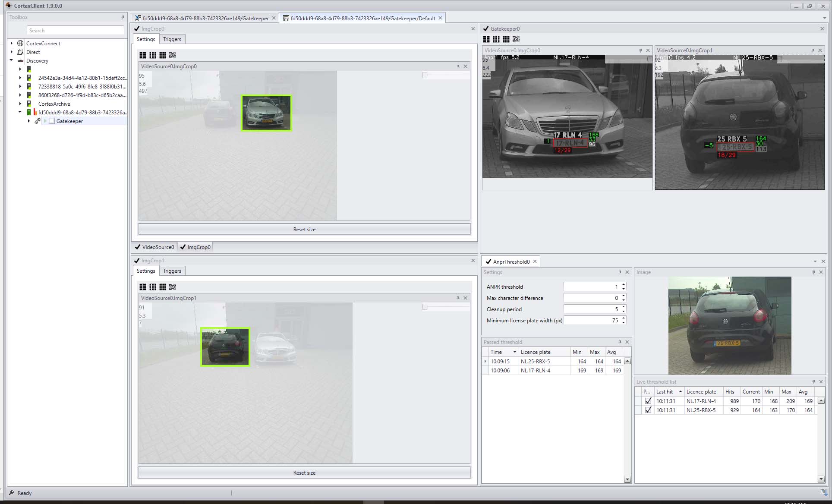Toggle the Gatekeeper checkbox in the tree

pos(52,121)
